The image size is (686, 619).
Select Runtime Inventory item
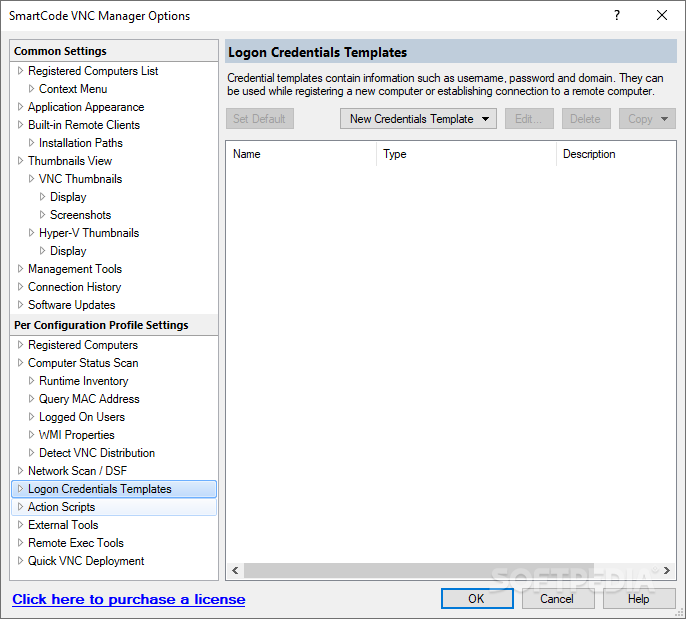pos(83,381)
